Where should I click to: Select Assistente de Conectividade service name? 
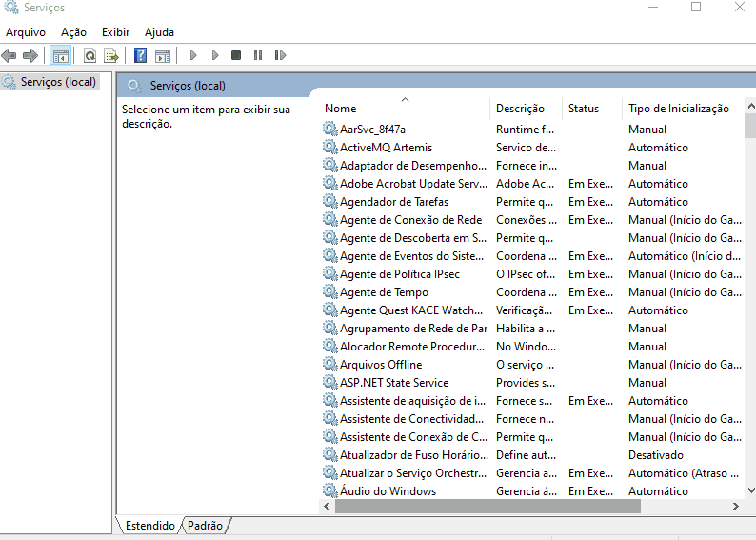coord(411,418)
